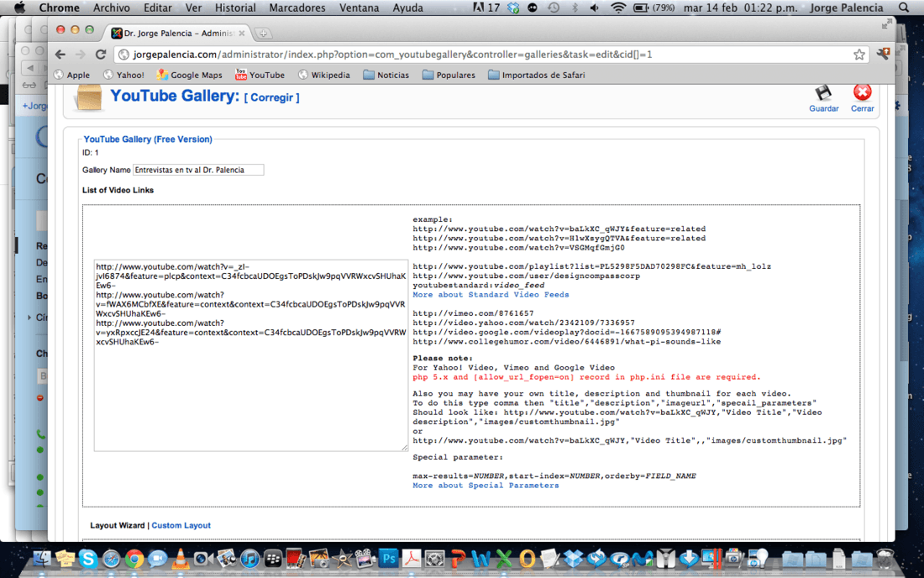This screenshot has width=924, height=578.
Task: Click More about Standard Video Feeds link
Action: (491, 295)
